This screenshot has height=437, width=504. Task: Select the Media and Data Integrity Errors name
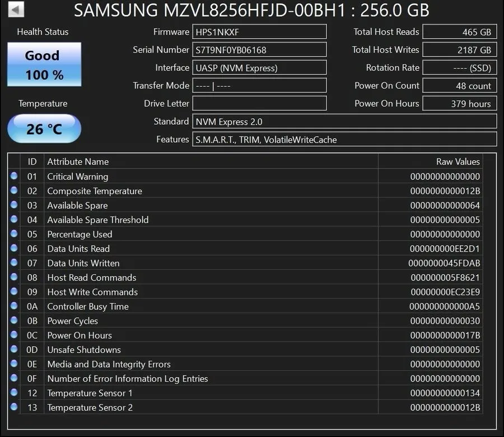click(x=109, y=364)
